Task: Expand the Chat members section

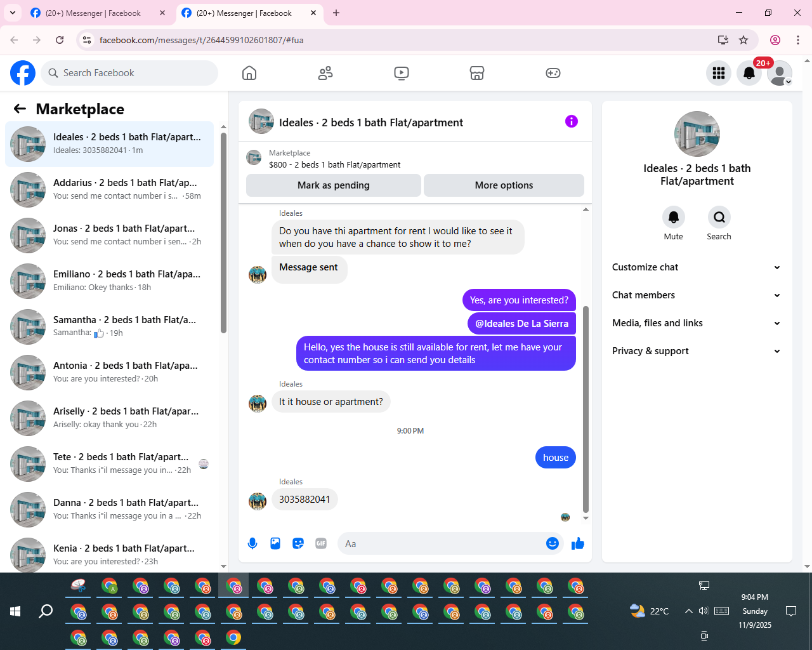Action: tap(697, 295)
